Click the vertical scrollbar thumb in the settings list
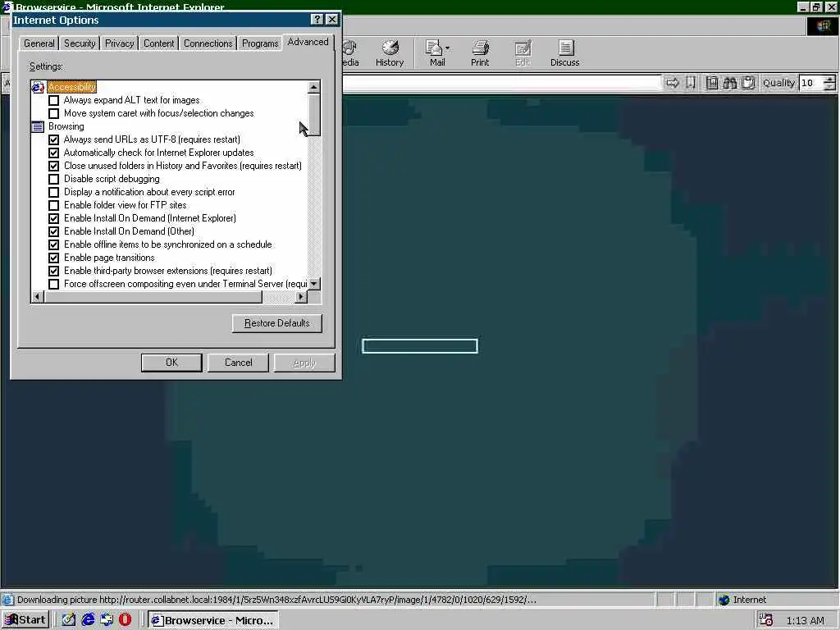Viewport: 840px width, 630px height. (x=314, y=115)
